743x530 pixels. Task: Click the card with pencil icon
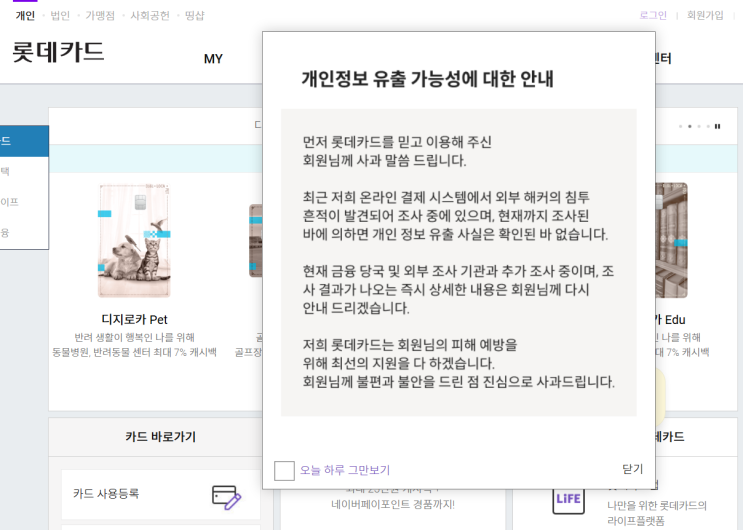click(x=227, y=497)
